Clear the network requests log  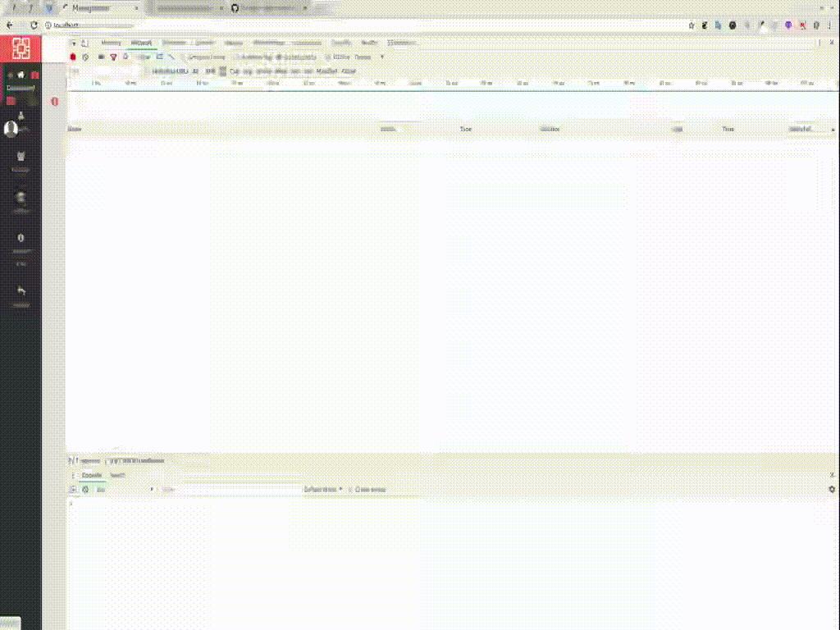pyautogui.click(x=86, y=57)
